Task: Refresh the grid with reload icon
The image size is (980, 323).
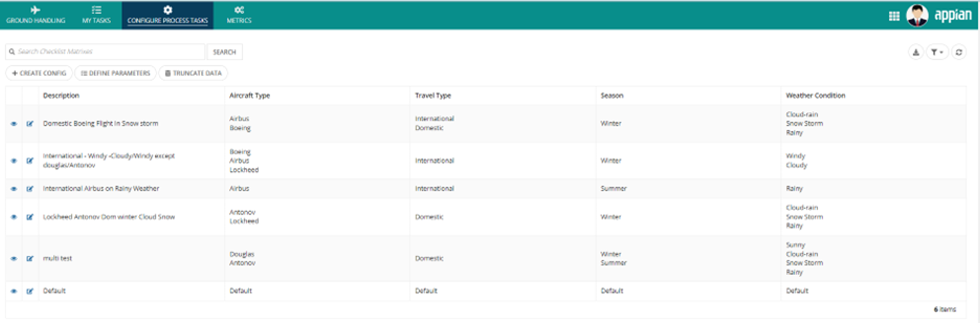Action: point(959,52)
